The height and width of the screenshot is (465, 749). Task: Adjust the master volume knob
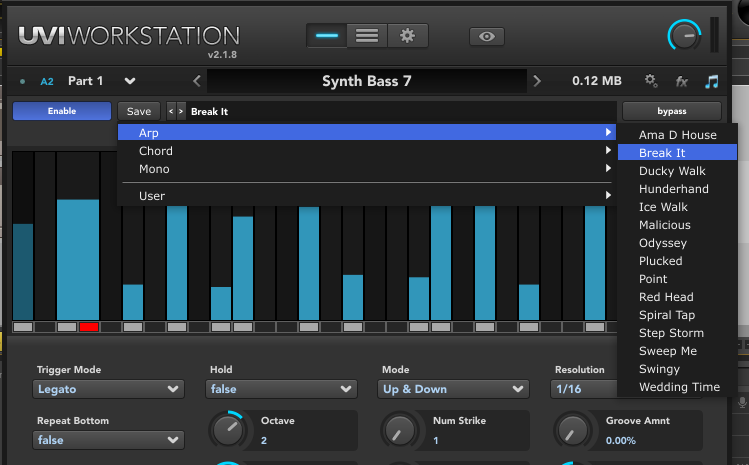click(x=684, y=35)
